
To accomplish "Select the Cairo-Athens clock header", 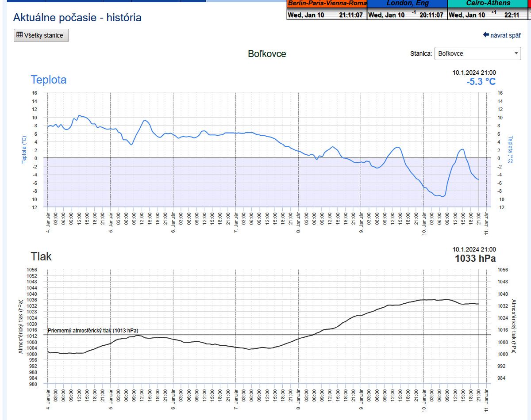I will (x=488, y=3).
